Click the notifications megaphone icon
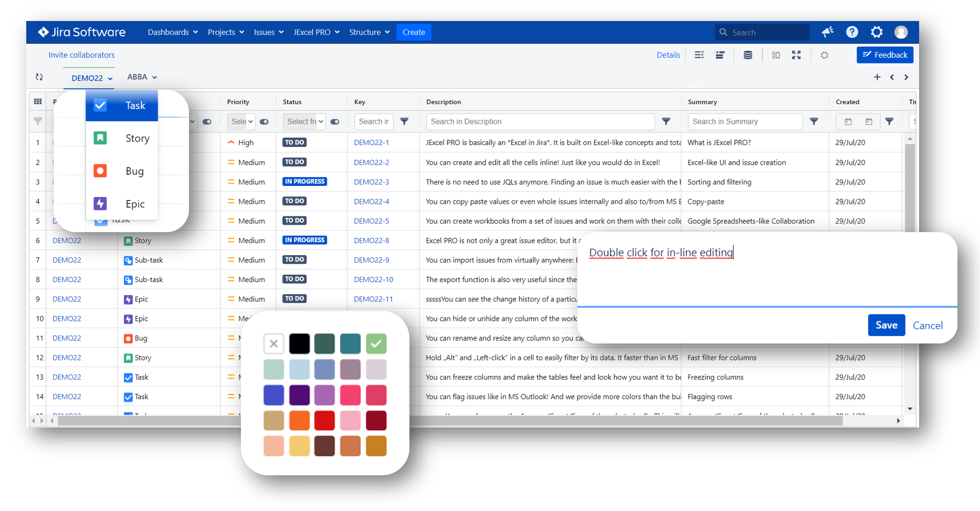 (828, 32)
